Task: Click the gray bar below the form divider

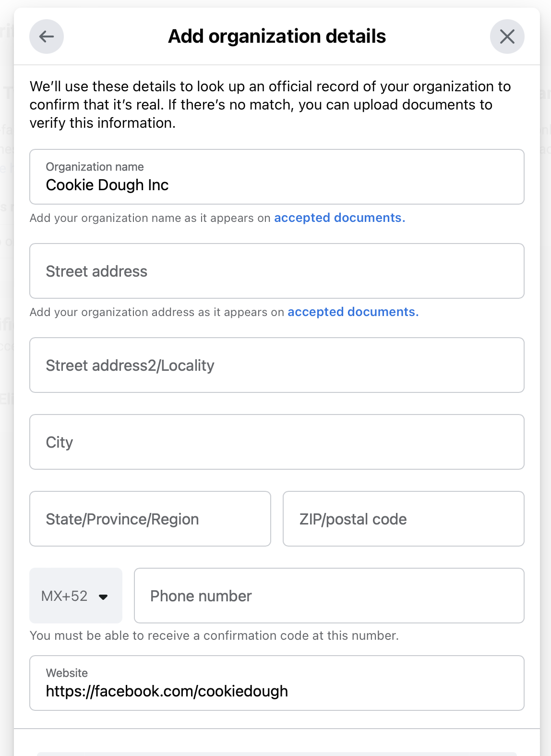Action: 276,754
